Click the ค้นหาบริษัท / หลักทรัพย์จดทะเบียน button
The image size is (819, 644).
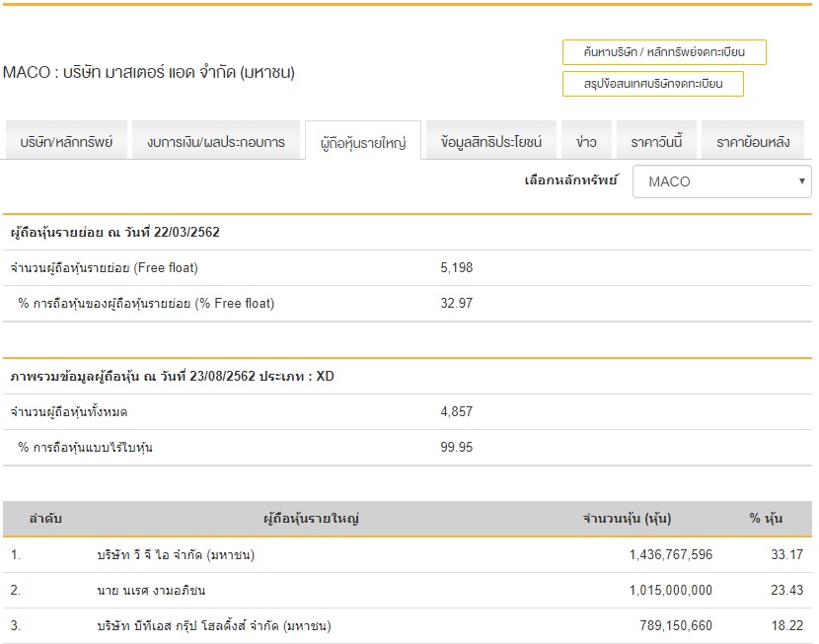[x=664, y=52]
